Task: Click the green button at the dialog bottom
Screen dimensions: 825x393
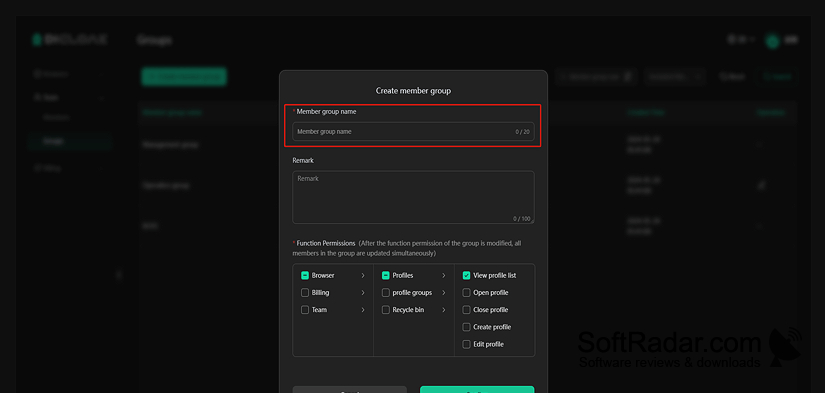Action: coord(477,389)
